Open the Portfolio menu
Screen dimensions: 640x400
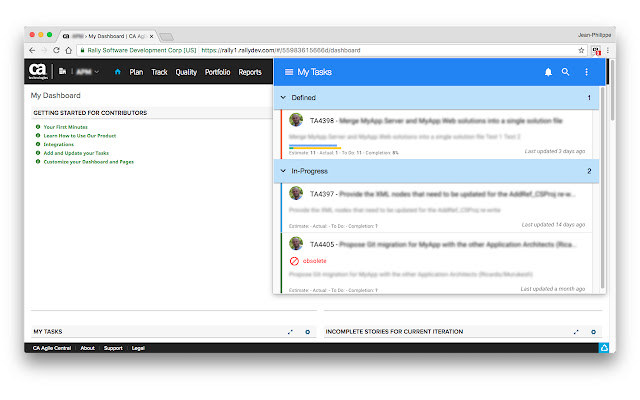[x=218, y=72]
